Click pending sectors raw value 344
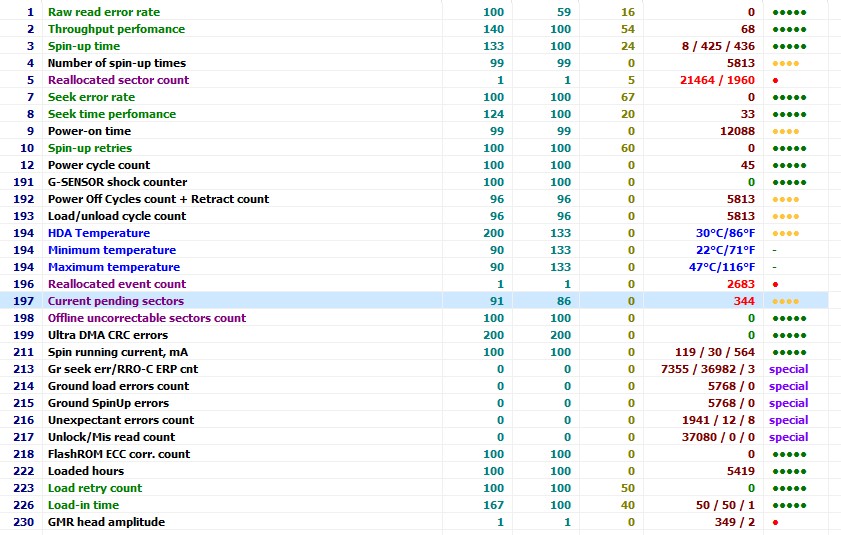 (x=744, y=301)
